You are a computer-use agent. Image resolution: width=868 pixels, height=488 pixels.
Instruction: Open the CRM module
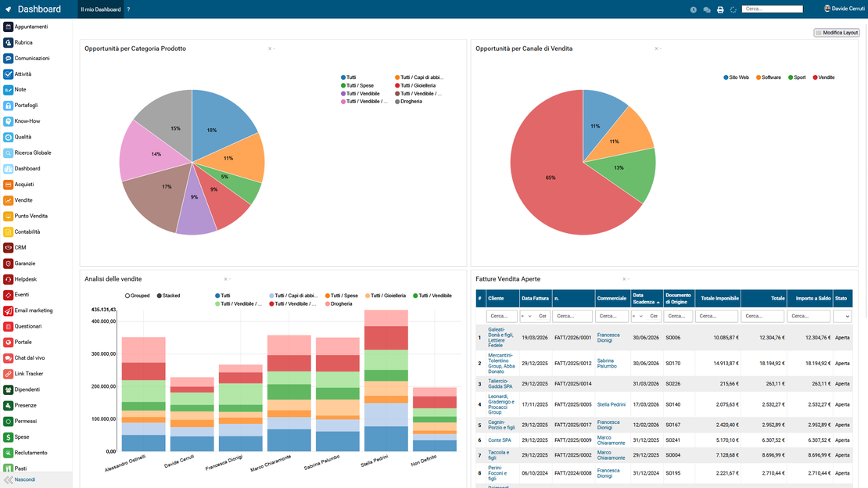coord(15,248)
